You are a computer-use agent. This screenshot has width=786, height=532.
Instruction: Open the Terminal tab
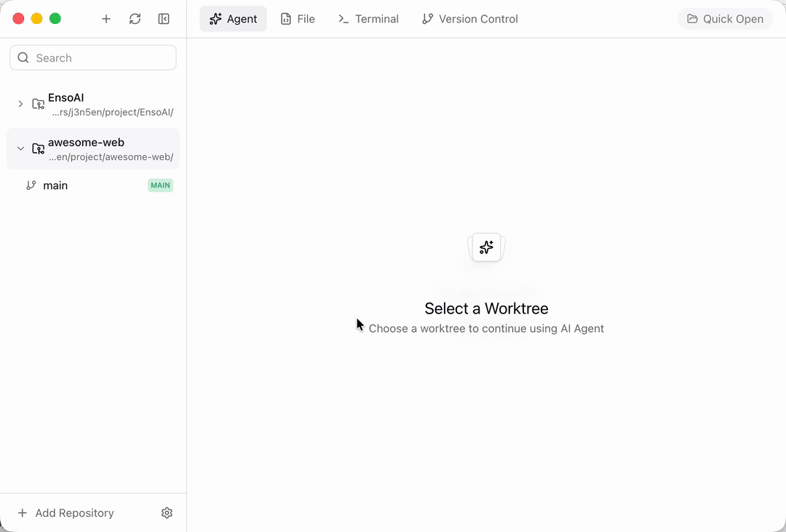(x=368, y=18)
